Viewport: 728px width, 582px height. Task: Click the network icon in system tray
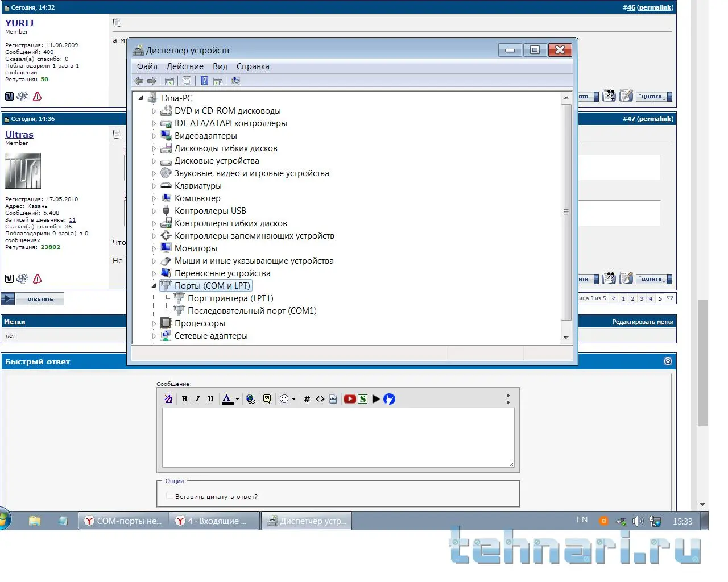655,521
